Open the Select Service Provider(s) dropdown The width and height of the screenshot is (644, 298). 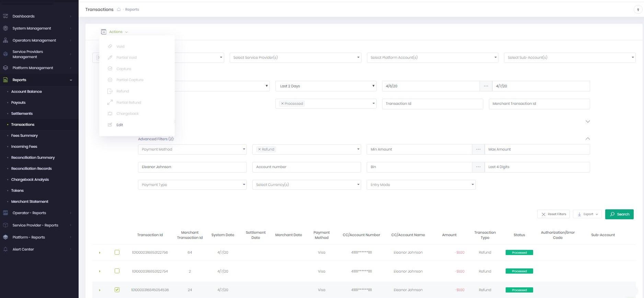click(x=295, y=57)
